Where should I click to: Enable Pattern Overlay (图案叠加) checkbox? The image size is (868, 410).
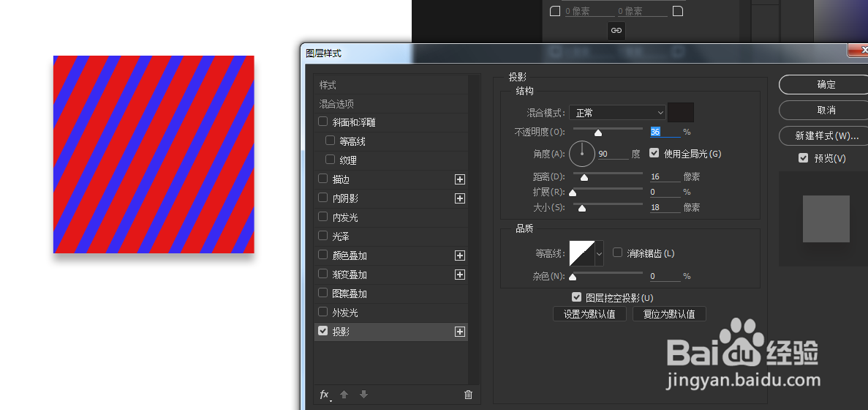pos(322,293)
